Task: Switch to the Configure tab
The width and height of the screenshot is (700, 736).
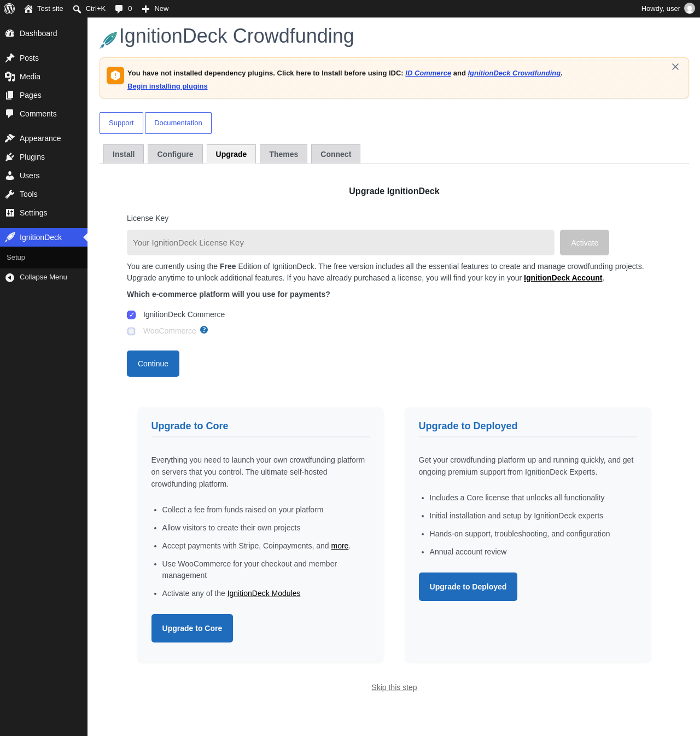Action: [176, 154]
